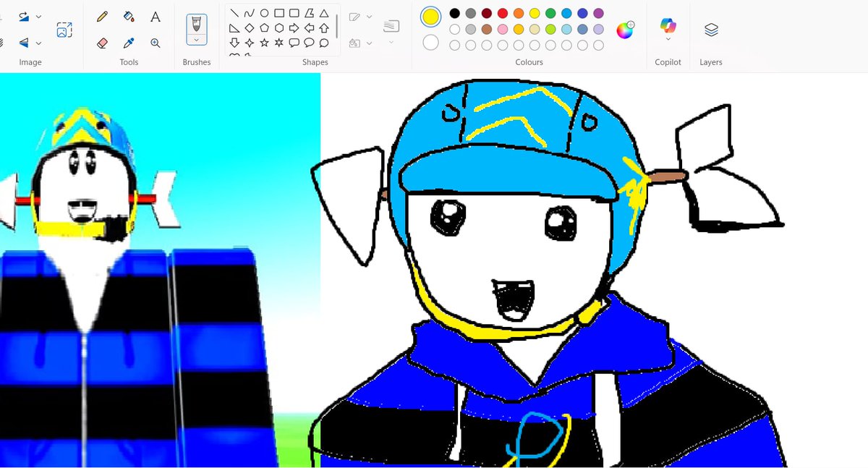
Task: Select the Fill bucket tool
Action: tap(129, 16)
